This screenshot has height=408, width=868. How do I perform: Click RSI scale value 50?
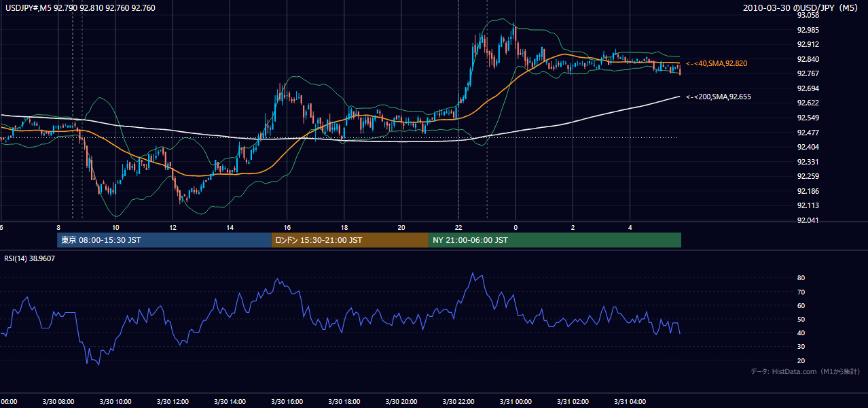tap(801, 319)
